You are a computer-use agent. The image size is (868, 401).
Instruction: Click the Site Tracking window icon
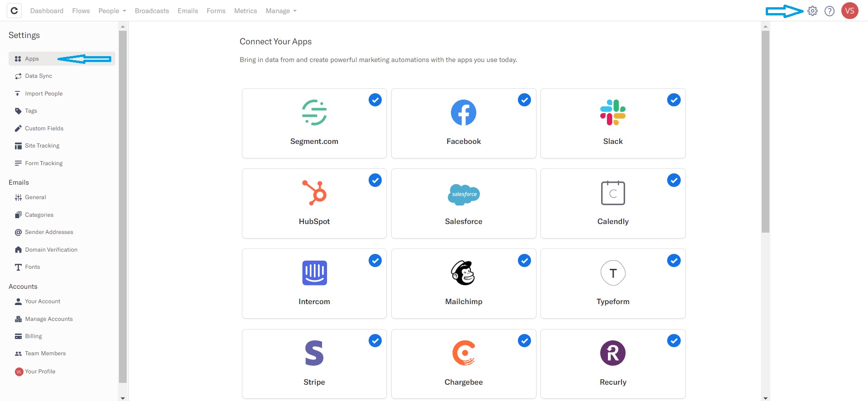[18, 146]
